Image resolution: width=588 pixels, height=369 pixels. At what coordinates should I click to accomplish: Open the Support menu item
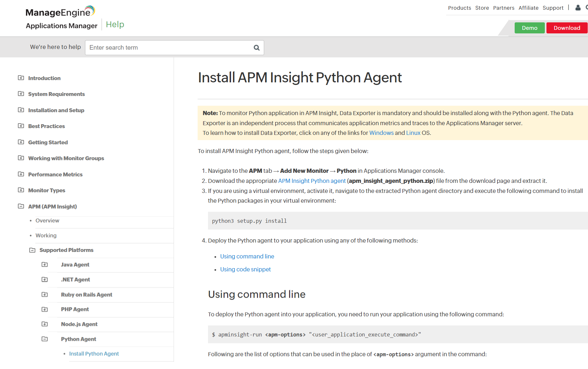pyautogui.click(x=553, y=8)
